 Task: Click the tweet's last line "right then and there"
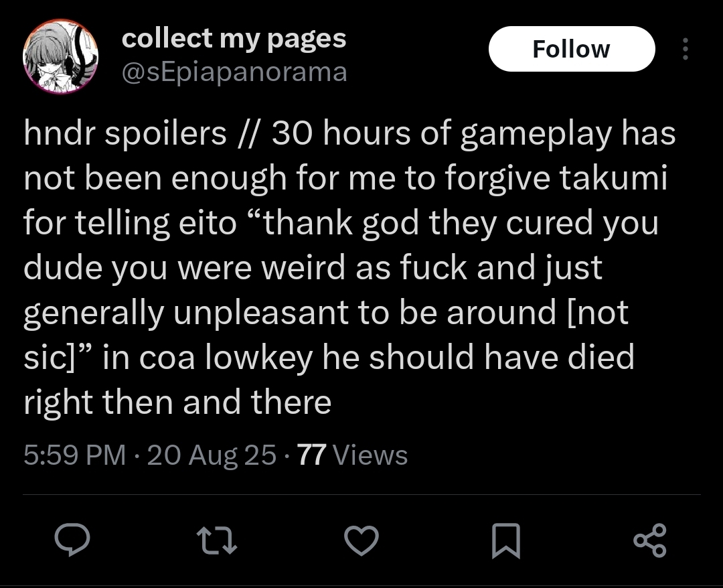(177, 402)
